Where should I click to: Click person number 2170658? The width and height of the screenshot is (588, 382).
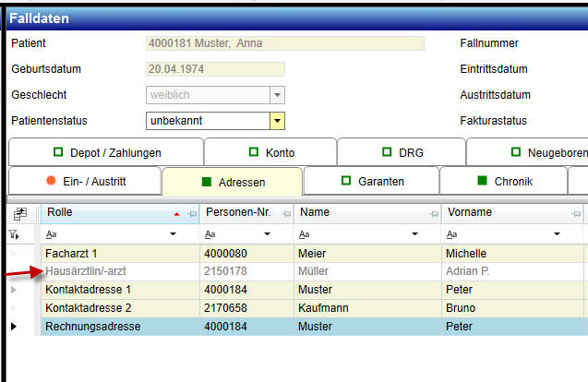coord(225,308)
